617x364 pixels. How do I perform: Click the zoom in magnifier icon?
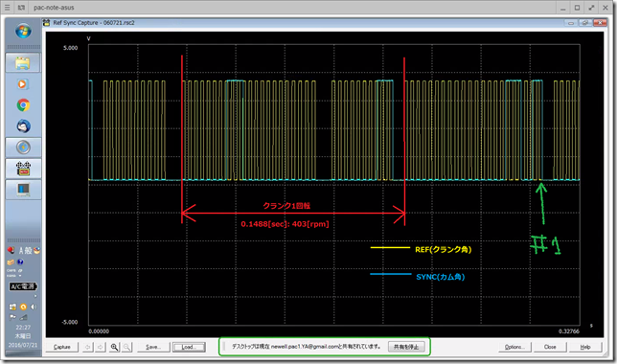click(x=114, y=347)
